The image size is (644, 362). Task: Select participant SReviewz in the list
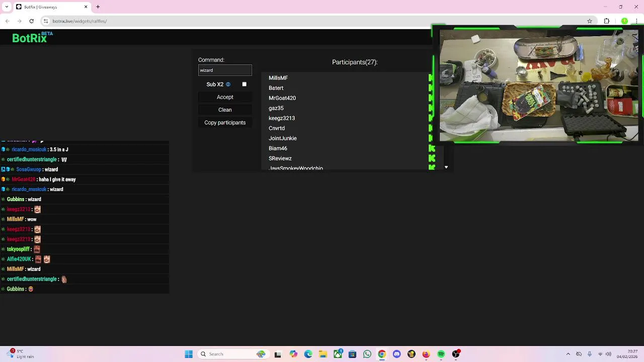point(280,158)
